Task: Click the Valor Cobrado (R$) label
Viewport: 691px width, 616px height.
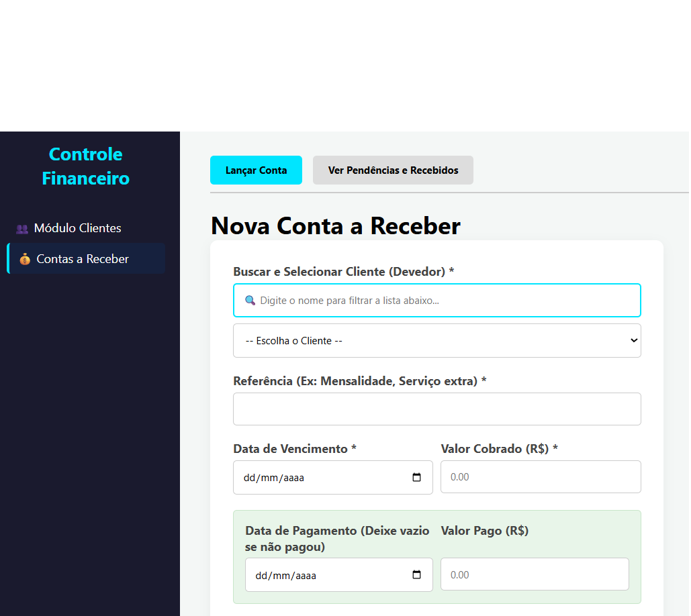Action: 500,449
